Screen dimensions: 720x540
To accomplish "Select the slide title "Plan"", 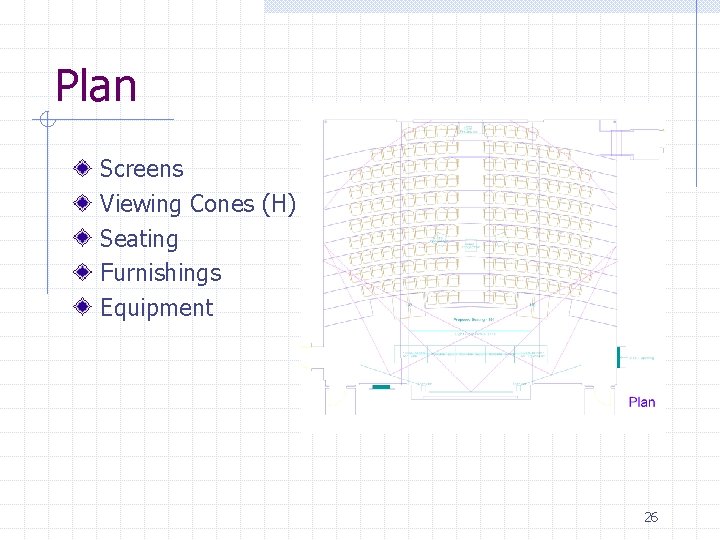I will click(96, 85).
